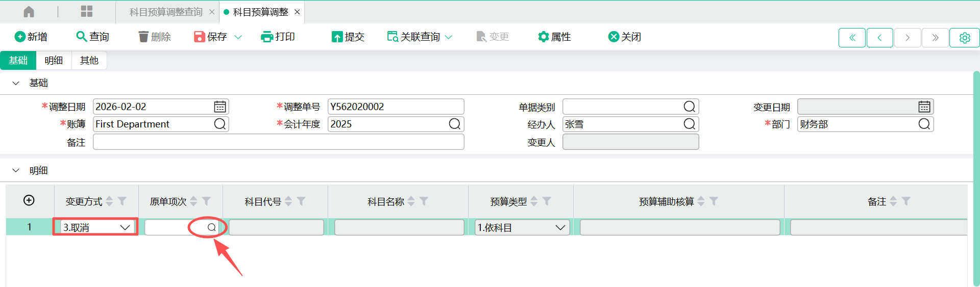Image resolution: width=980 pixels, height=287 pixels.
Task: Click the 关闭 close button
Action: (625, 37)
